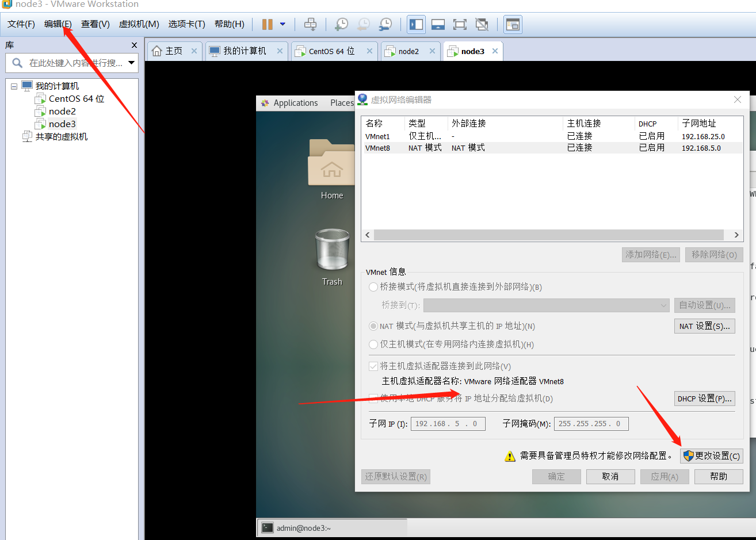756x540 pixels.
Task: Open the 帮助(H) menu
Action: [x=229, y=24]
